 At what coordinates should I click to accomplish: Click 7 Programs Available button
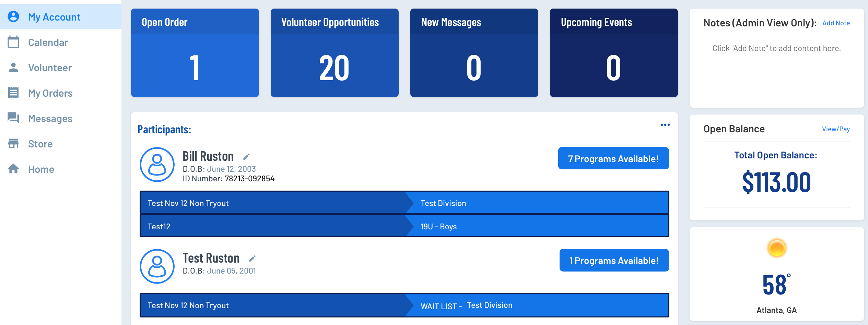point(613,158)
